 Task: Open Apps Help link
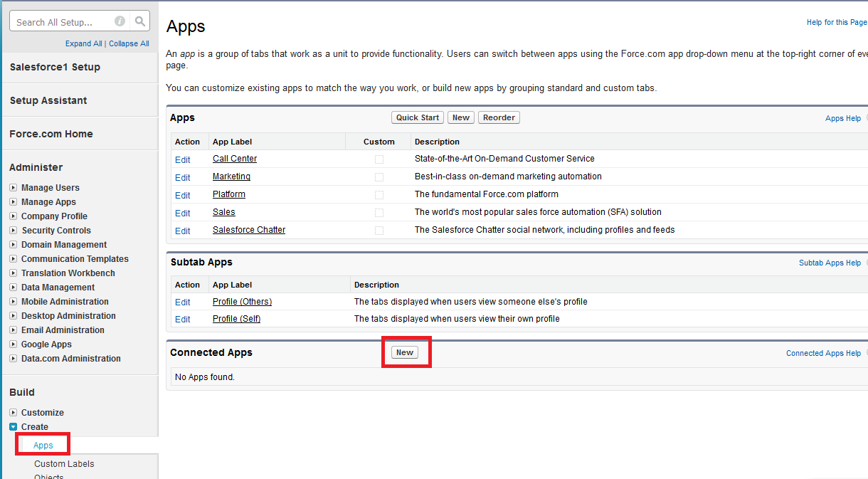tap(843, 119)
